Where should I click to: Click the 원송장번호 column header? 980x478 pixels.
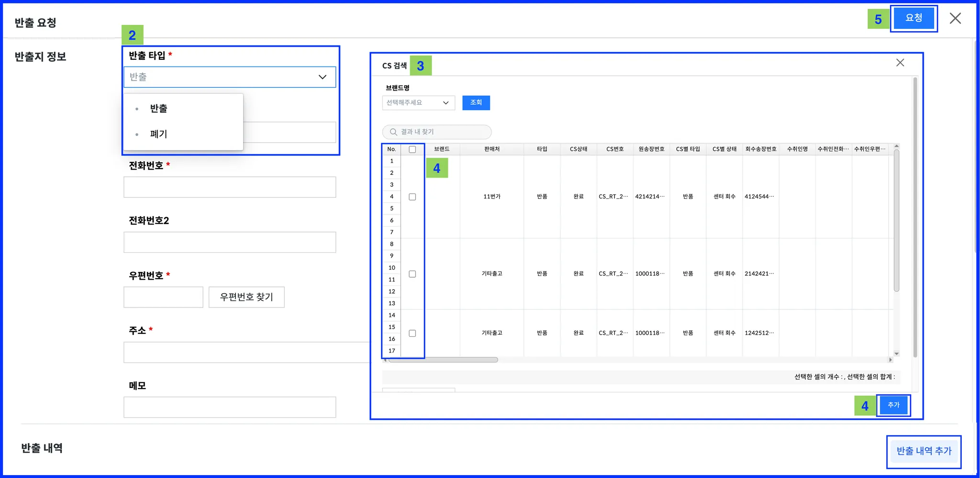click(x=651, y=149)
